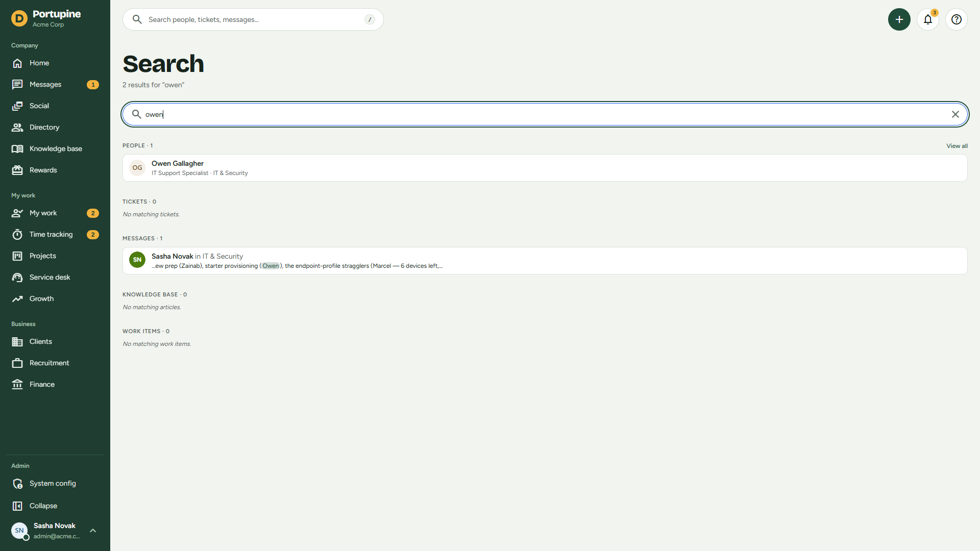Screen dimensions: 980x551
Task: Click the green plus create button
Action: coord(899,19)
